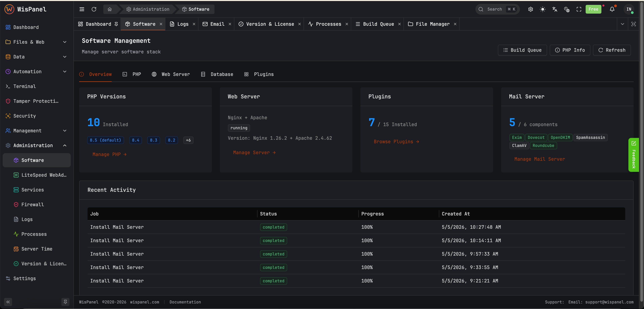Open the IN user avatar menu
This screenshot has width=644, height=309.
point(629,9)
